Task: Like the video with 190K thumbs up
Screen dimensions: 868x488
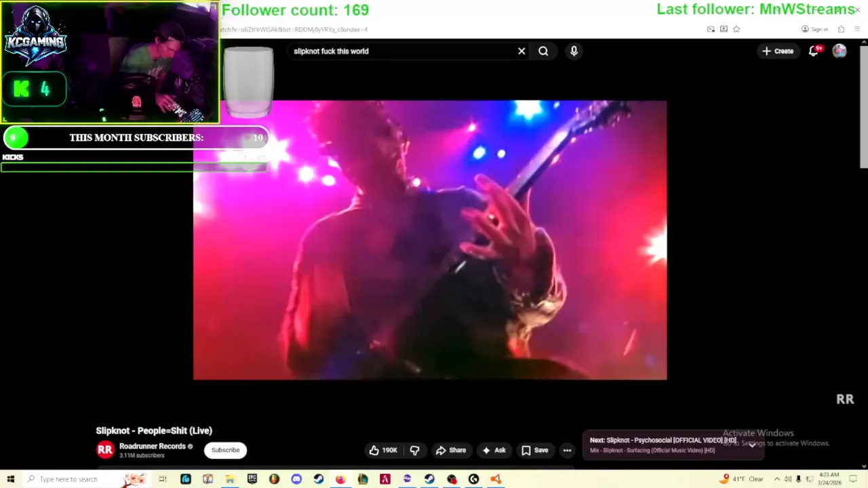Action: pyautogui.click(x=383, y=450)
